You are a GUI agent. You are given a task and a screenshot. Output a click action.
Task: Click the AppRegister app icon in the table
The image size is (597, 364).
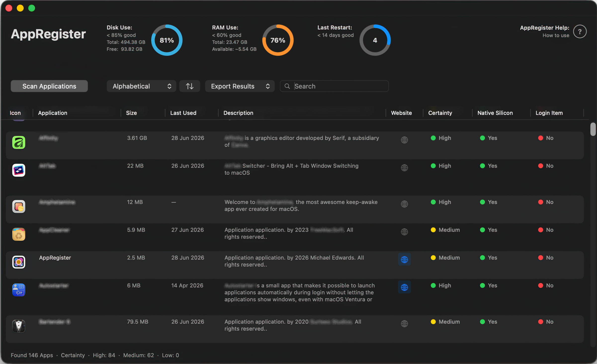19,262
